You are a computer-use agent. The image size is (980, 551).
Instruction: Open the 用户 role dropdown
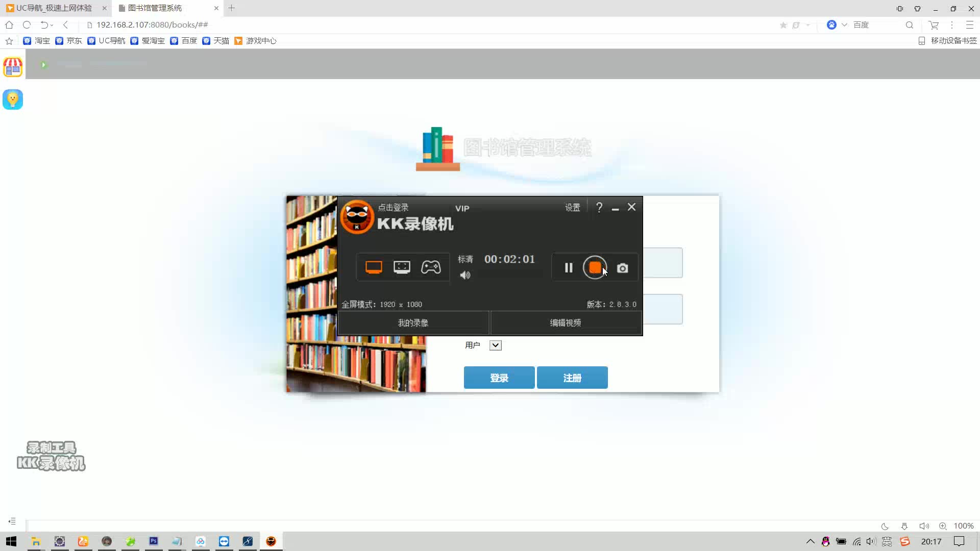click(495, 345)
